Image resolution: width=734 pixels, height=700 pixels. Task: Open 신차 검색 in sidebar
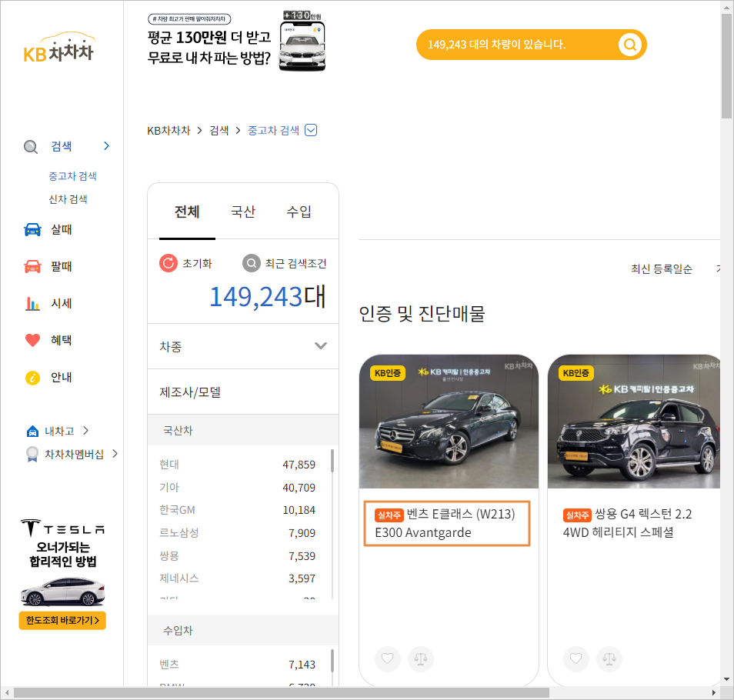pyautogui.click(x=68, y=199)
